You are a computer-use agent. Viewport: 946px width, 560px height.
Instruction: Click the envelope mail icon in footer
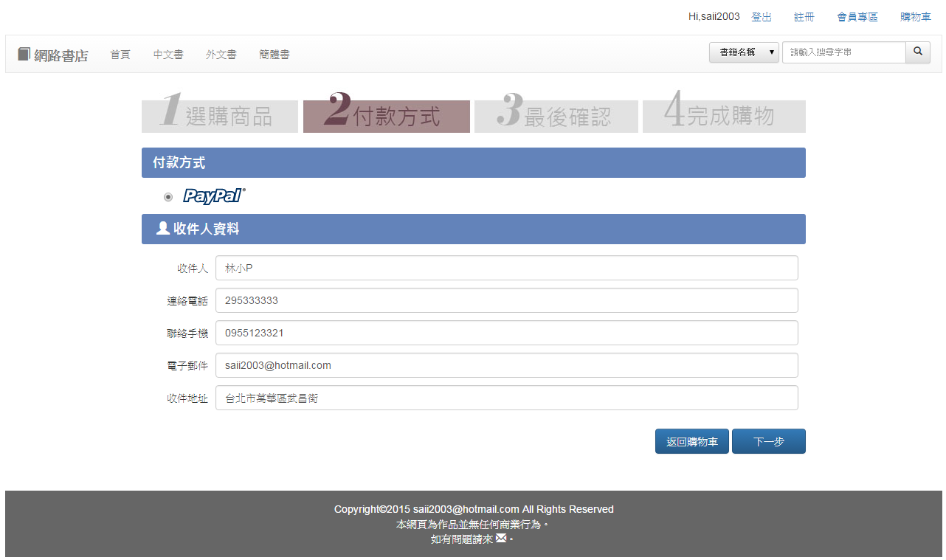(x=501, y=539)
